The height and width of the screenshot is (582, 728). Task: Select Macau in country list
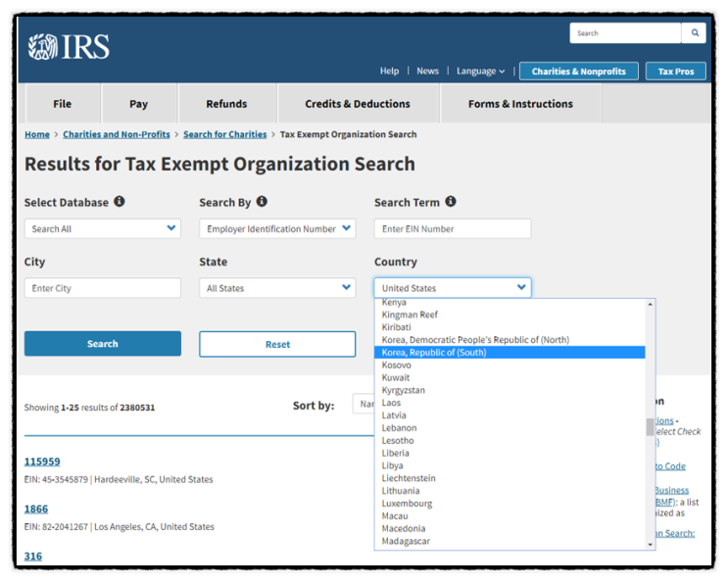coord(510,515)
